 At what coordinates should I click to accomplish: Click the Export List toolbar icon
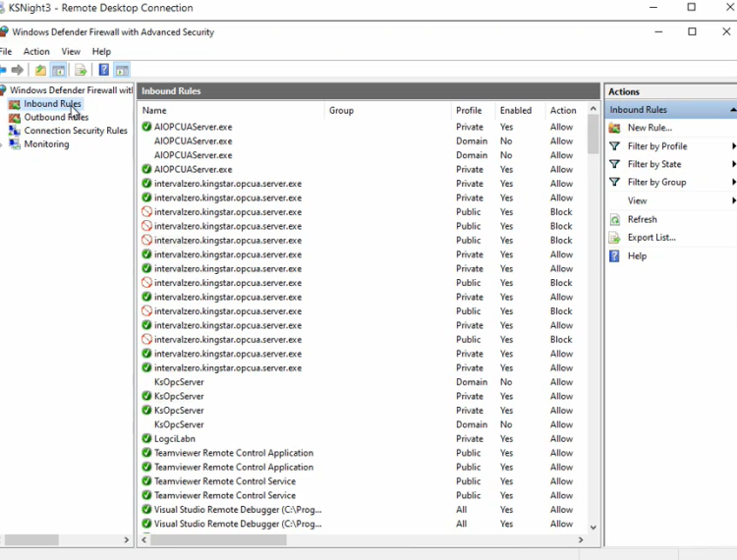pos(81,71)
